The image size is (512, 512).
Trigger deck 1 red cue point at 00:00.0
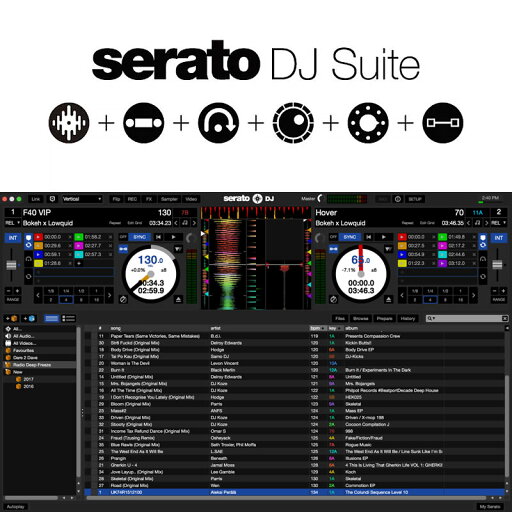click(x=38, y=237)
